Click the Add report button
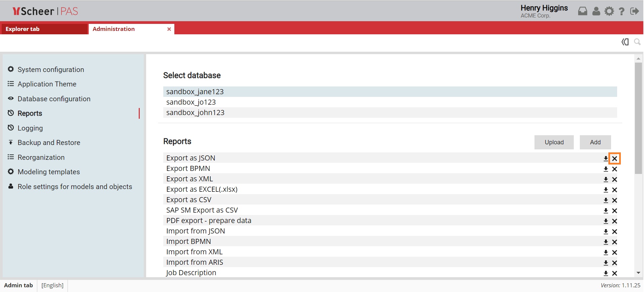The width and height of the screenshot is (644, 292). (x=595, y=142)
